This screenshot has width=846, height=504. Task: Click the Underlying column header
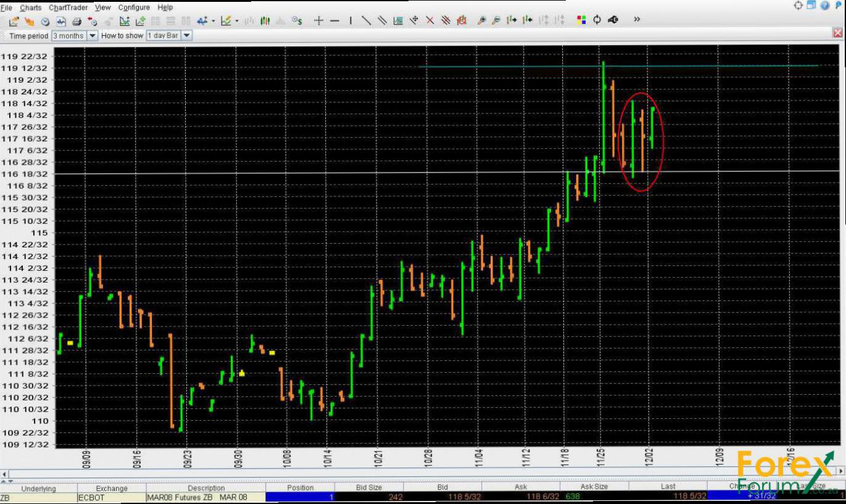tap(38, 488)
